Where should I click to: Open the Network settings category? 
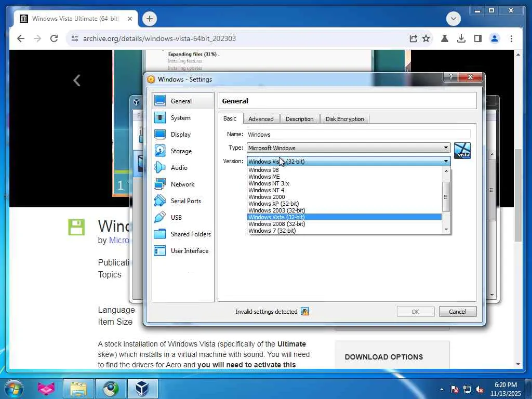(x=183, y=184)
